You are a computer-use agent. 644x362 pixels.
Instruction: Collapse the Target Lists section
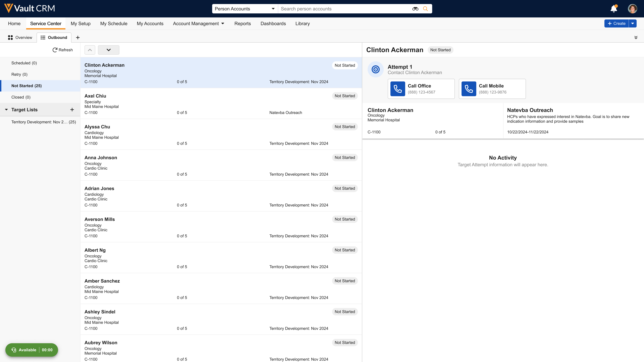point(7,110)
